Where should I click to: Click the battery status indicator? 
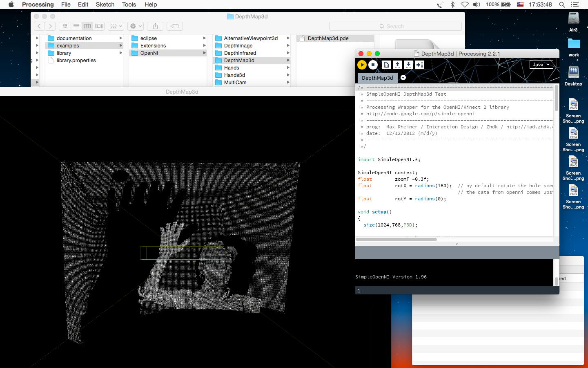tap(498, 4)
